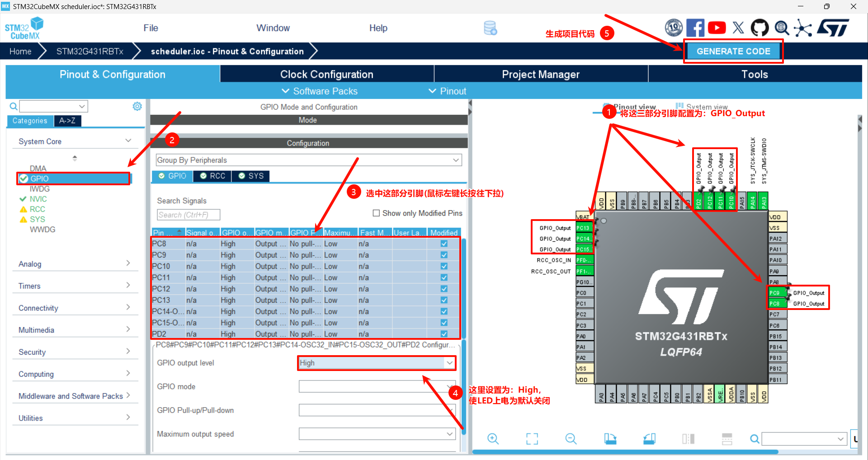Click the vertical flip view icon
Screen dimensions: 868x460
coord(727,439)
